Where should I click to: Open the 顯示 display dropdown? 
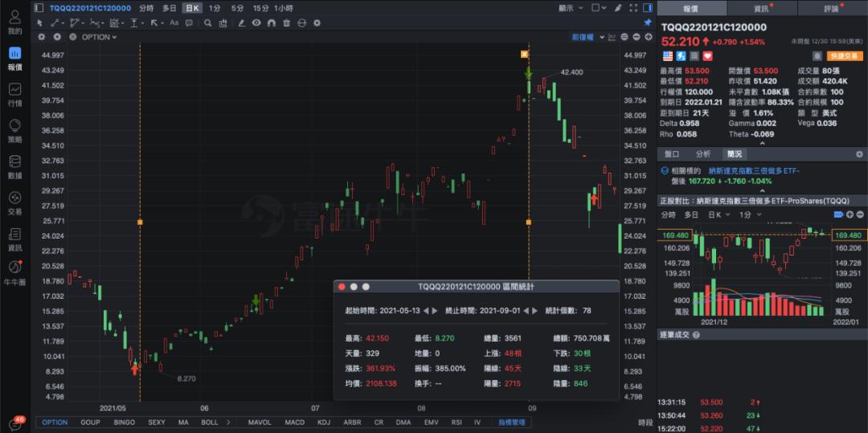coord(571,8)
